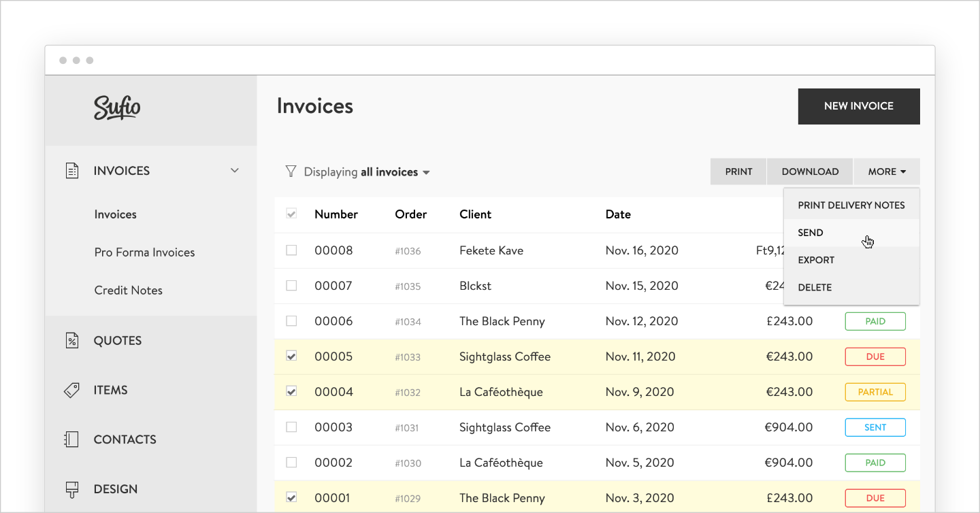Click the Partial status badge for 00004

875,392
